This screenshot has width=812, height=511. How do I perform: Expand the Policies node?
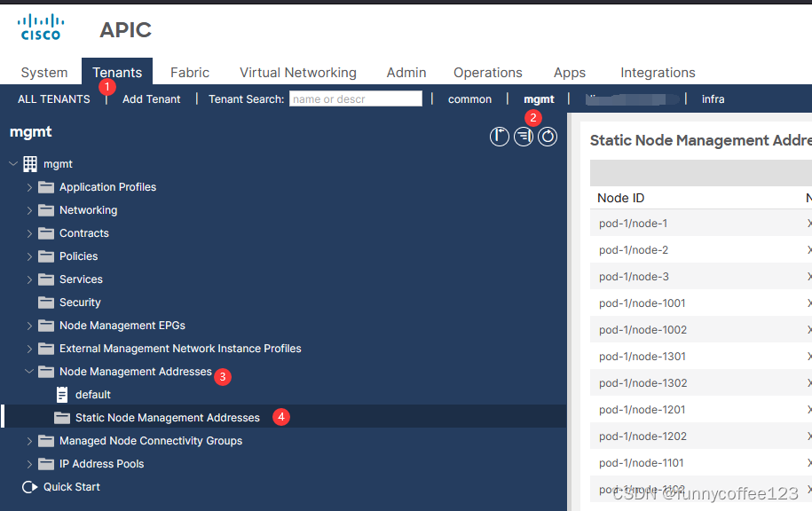(29, 256)
